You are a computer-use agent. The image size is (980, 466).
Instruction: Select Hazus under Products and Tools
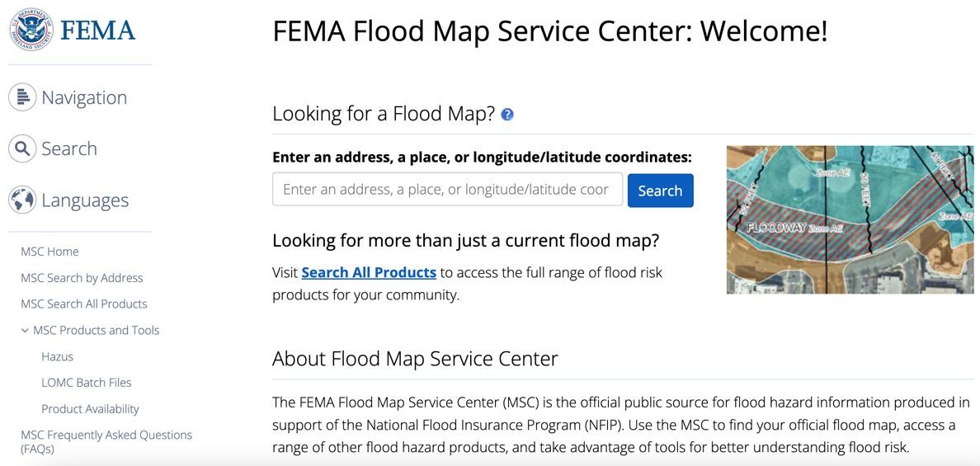(57, 356)
